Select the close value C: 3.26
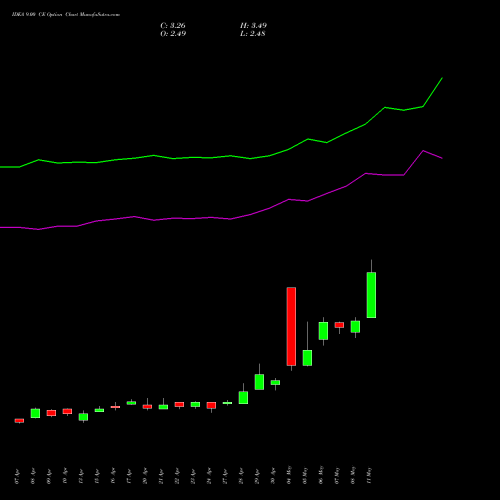 (x=173, y=26)
